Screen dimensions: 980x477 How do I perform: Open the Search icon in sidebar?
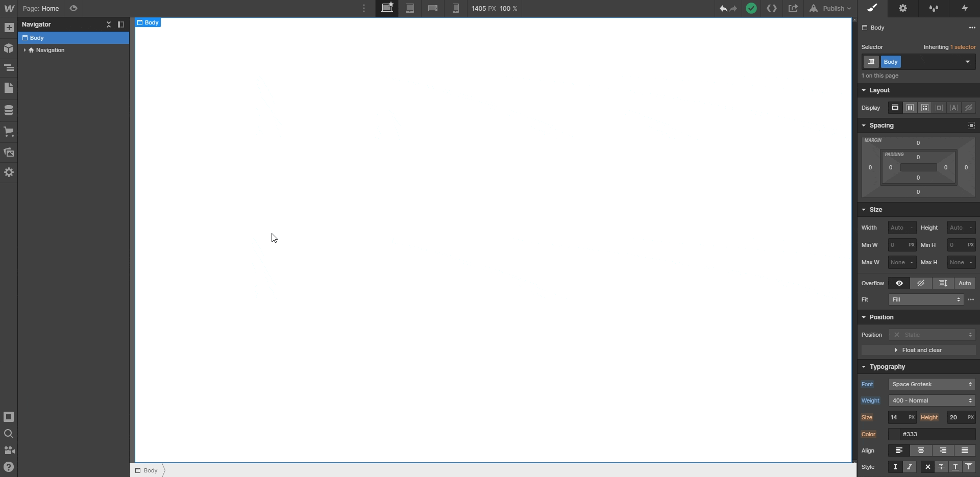tap(9, 434)
